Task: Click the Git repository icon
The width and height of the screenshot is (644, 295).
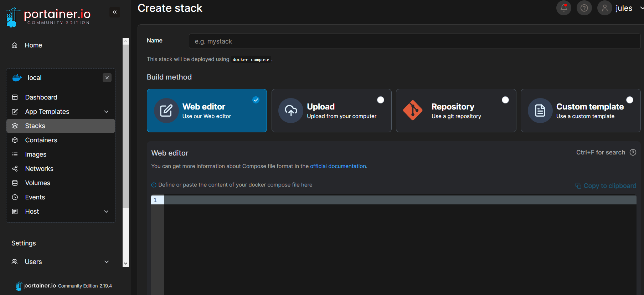Action: (x=413, y=111)
